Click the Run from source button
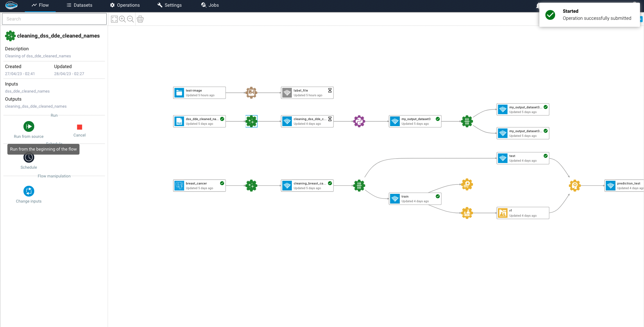 click(29, 127)
